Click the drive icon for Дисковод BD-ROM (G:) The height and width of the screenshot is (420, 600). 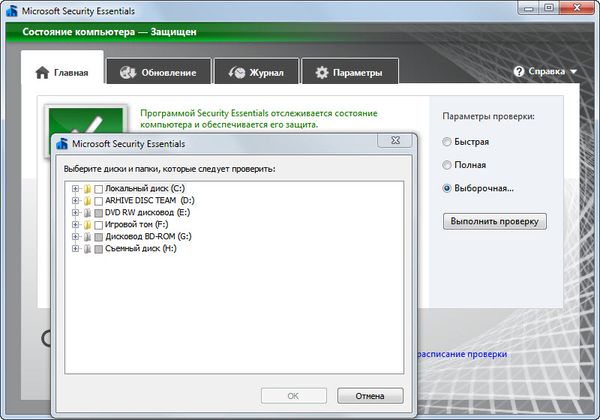tap(88, 237)
